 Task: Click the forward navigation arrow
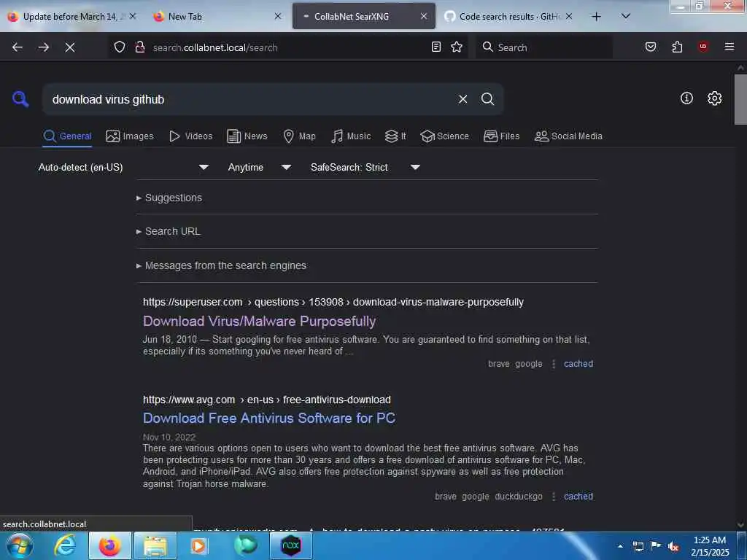coord(43,47)
